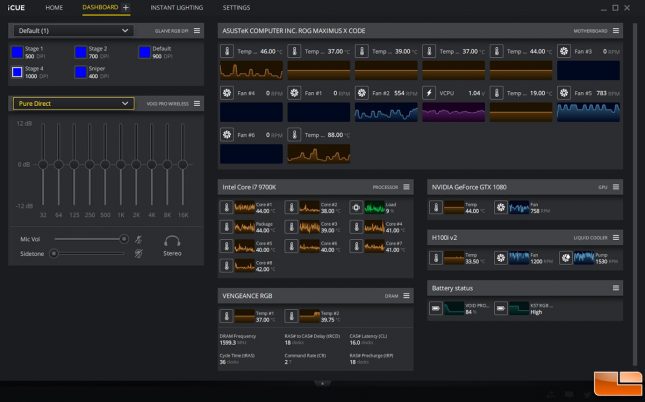Click the Mic Vol slider handle
This screenshot has height=402, width=645.
click(123, 239)
